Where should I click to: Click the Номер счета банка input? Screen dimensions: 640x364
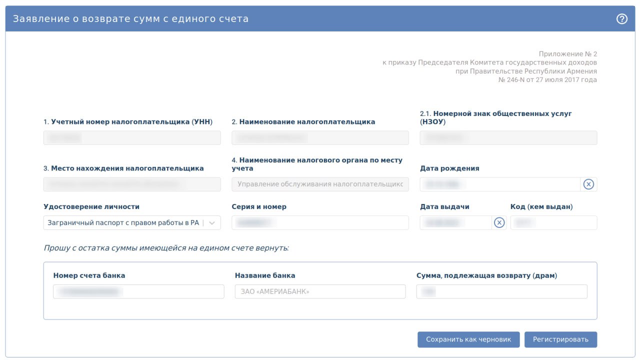[x=138, y=291]
